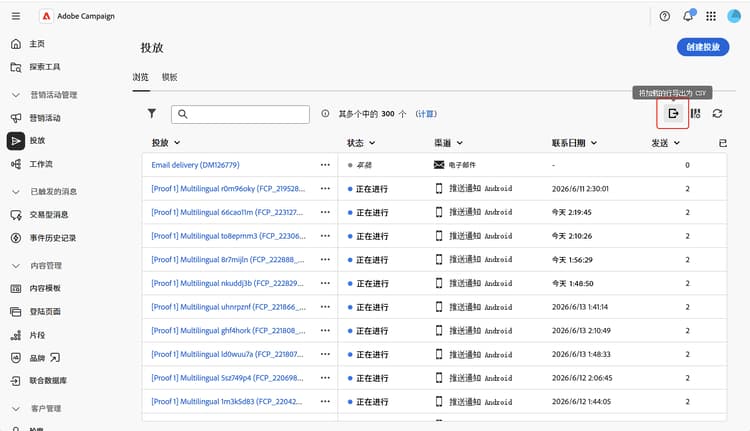Open Email delivery (DM126779) link
Image resolution: width=750 pixels, height=431 pixels.
tap(195, 165)
